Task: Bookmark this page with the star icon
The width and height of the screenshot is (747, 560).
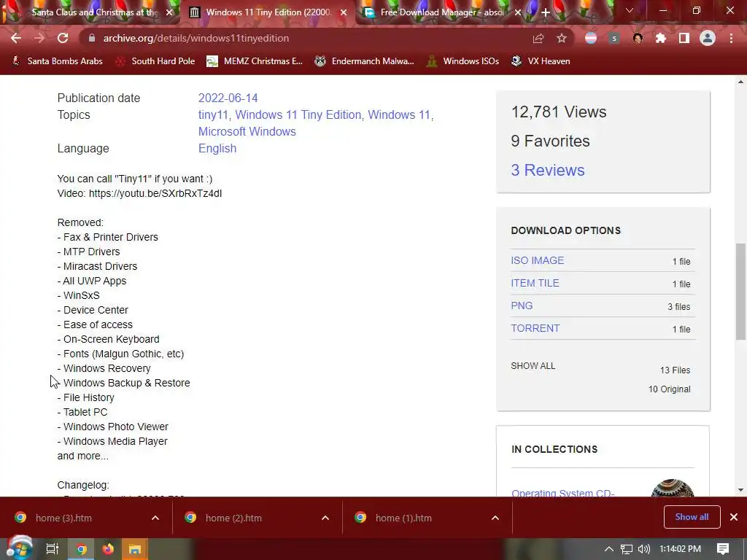Action: pos(562,38)
